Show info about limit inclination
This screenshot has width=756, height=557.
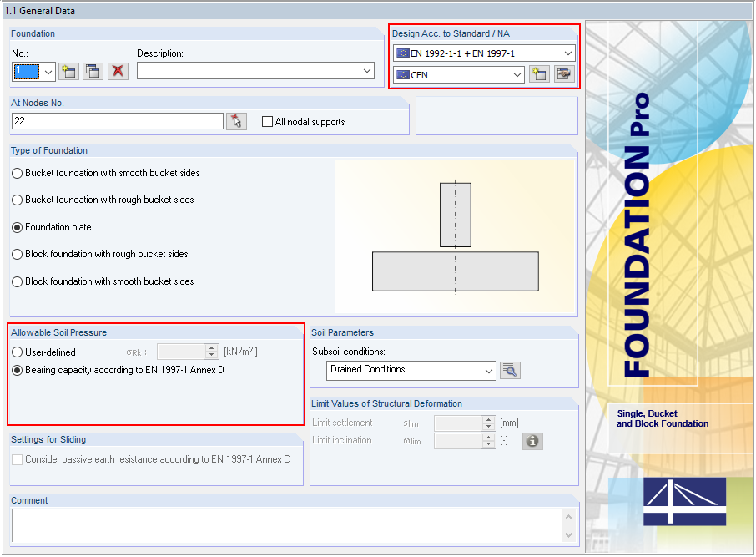pos(532,441)
